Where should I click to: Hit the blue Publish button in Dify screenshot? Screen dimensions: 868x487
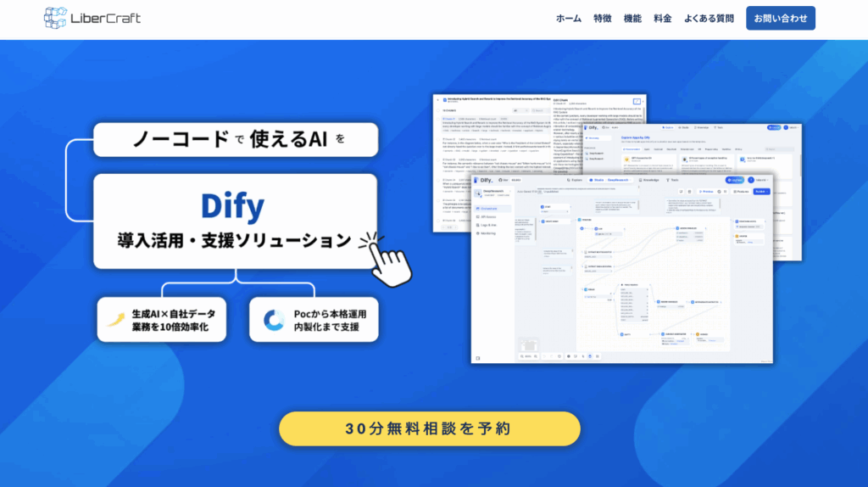pos(759,192)
